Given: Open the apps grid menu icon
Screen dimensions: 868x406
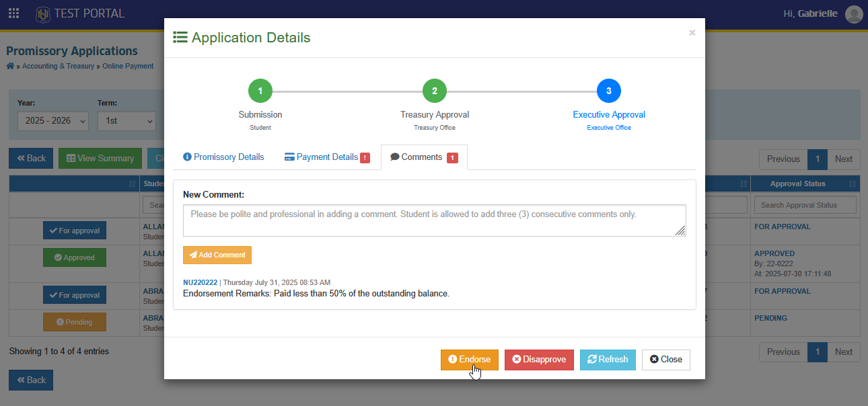Looking at the screenshot, I should pos(13,13).
